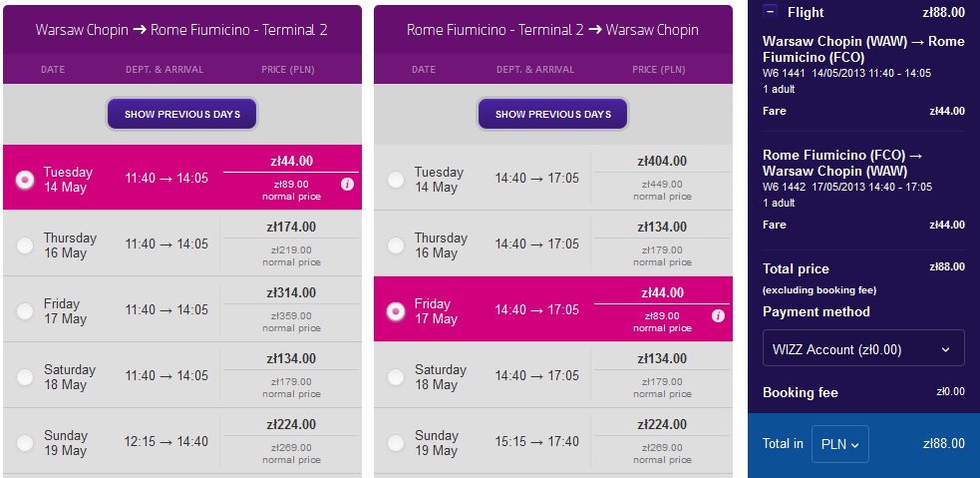Select return Tuesday 14 May flight radio
This screenshot has height=478, width=980.
click(x=396, y=181)
